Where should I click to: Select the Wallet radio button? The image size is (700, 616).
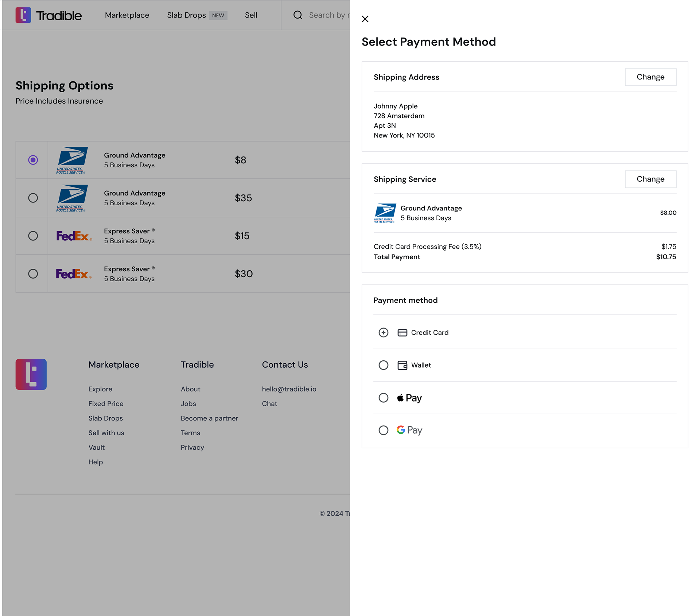[383, 365]
